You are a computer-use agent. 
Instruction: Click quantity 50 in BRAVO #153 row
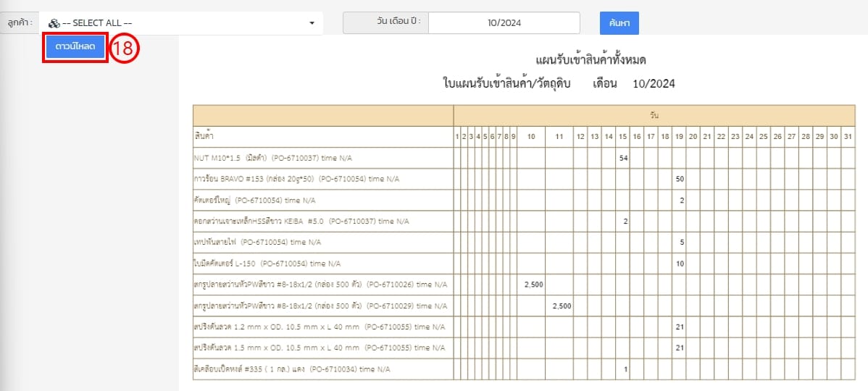coord(680,179)
